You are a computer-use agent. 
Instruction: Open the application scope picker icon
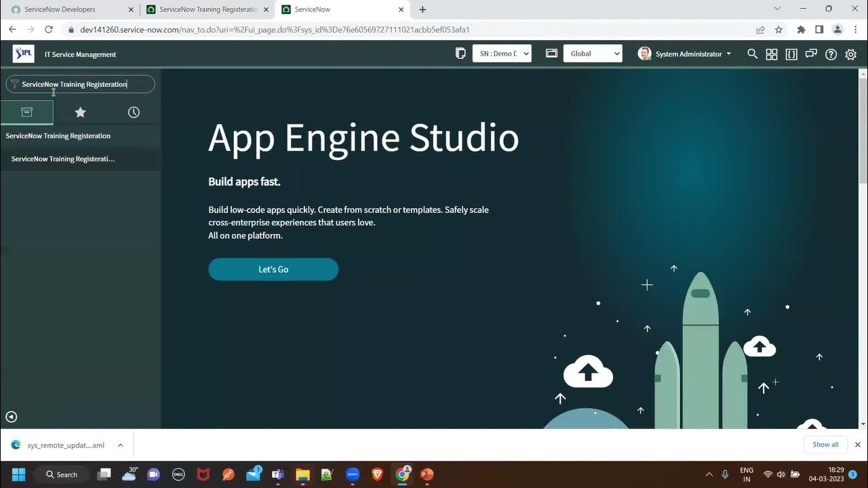(551, 54)
